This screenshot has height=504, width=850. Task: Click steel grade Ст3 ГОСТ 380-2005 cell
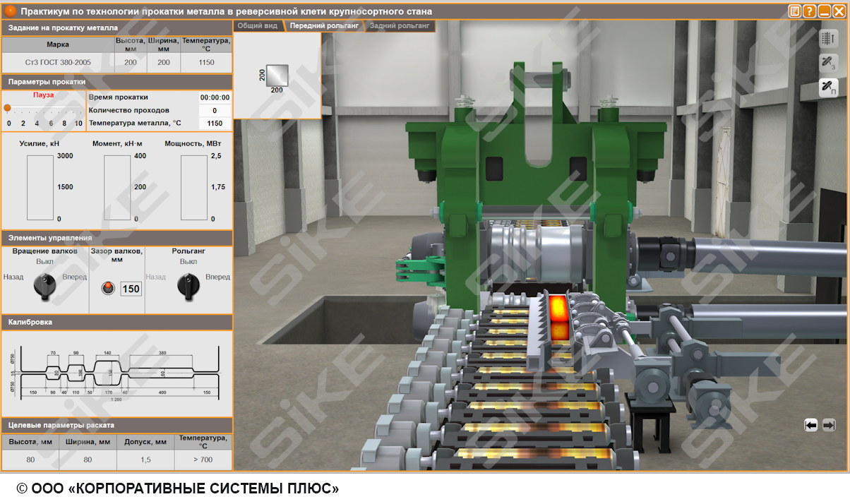coord(58,62)
